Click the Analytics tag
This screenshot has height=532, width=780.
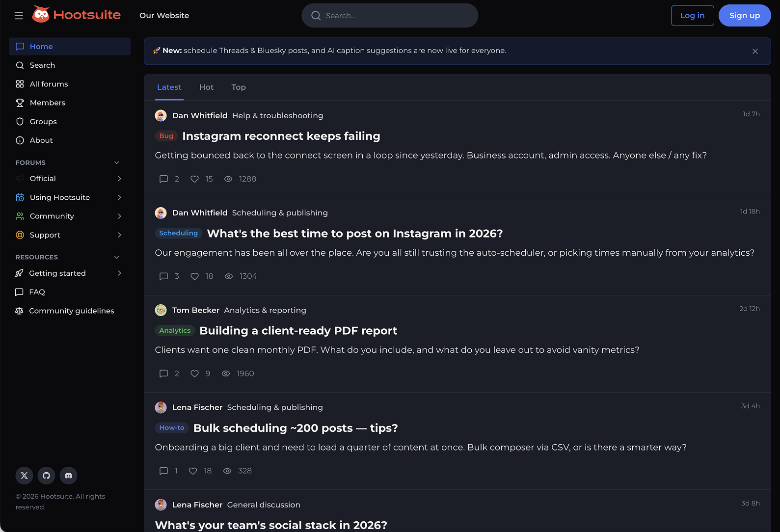(x=175, y=331)
